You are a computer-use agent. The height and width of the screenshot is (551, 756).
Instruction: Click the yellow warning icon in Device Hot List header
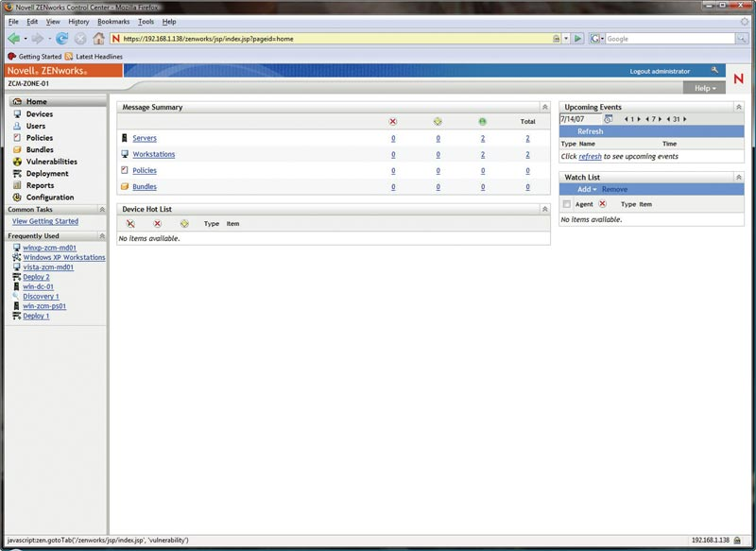(184, 224)
